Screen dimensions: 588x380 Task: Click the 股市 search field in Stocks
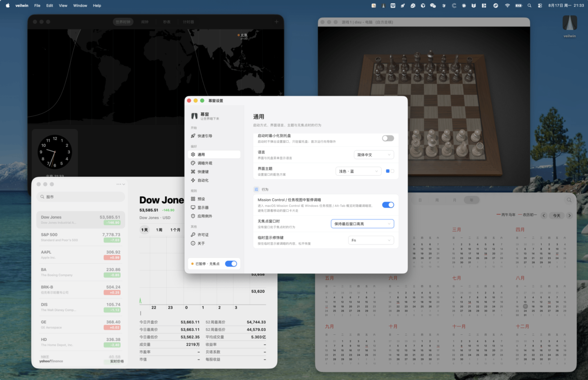81,197
